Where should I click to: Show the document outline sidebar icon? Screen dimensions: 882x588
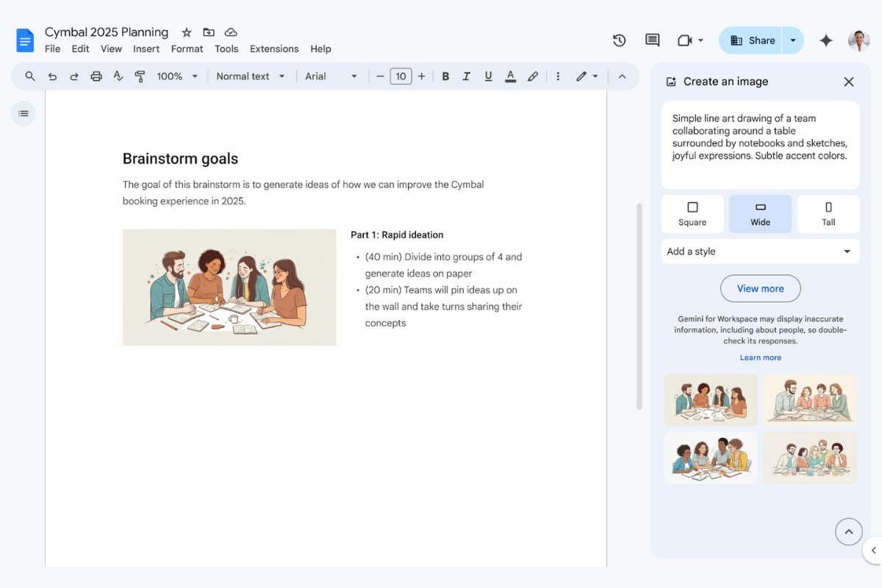point(24,113)
